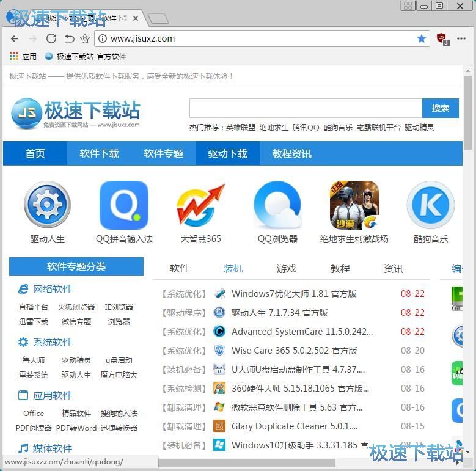Click the Windows10升级助手 list icon
This screenshot has height=471, width=476.
(x=219, y=445)
